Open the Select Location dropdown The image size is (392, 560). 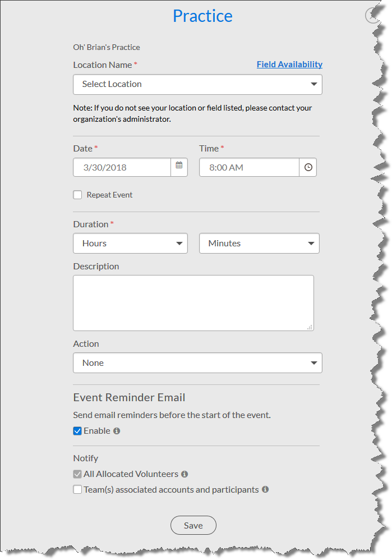(x=197, y=84)
